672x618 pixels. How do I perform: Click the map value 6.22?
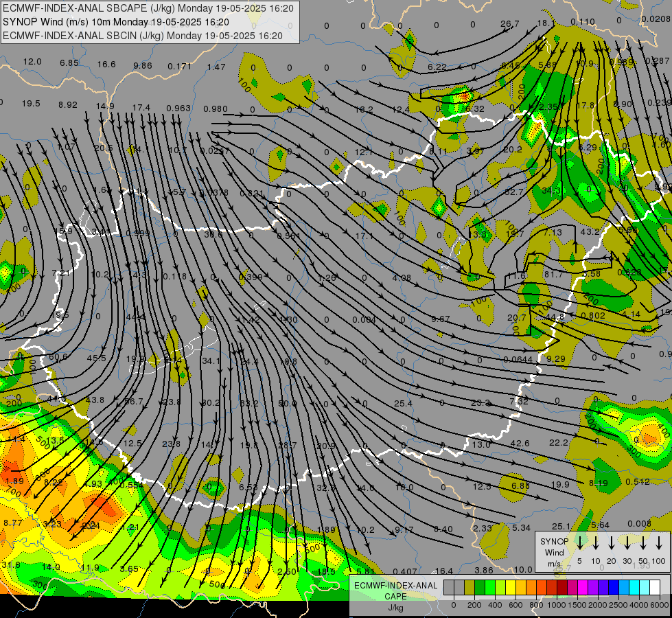point(437,67)
